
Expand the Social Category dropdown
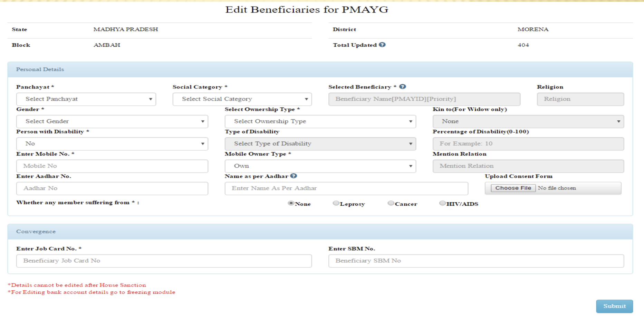(241, 99)
